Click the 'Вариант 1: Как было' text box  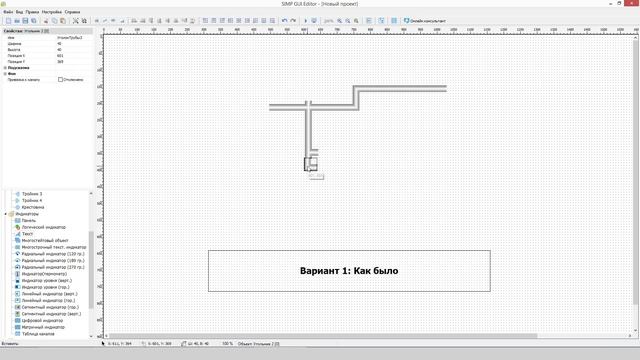tap(349, 271)
